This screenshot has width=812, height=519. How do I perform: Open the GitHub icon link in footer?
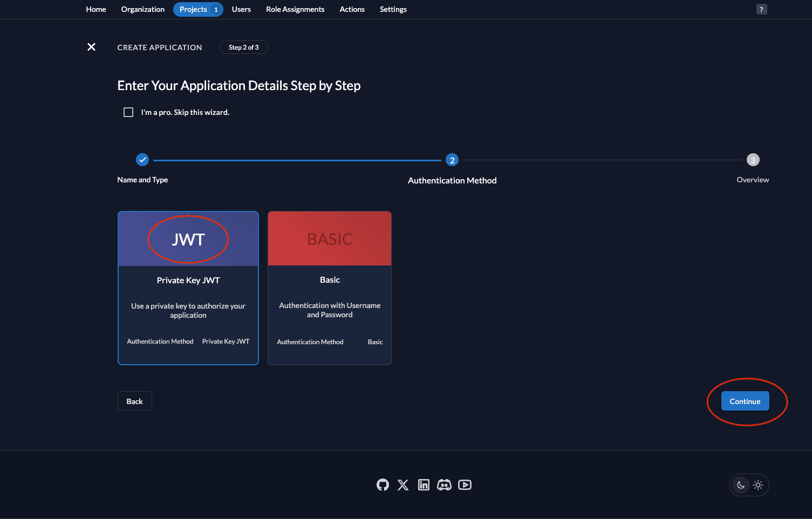coord(383,485)
